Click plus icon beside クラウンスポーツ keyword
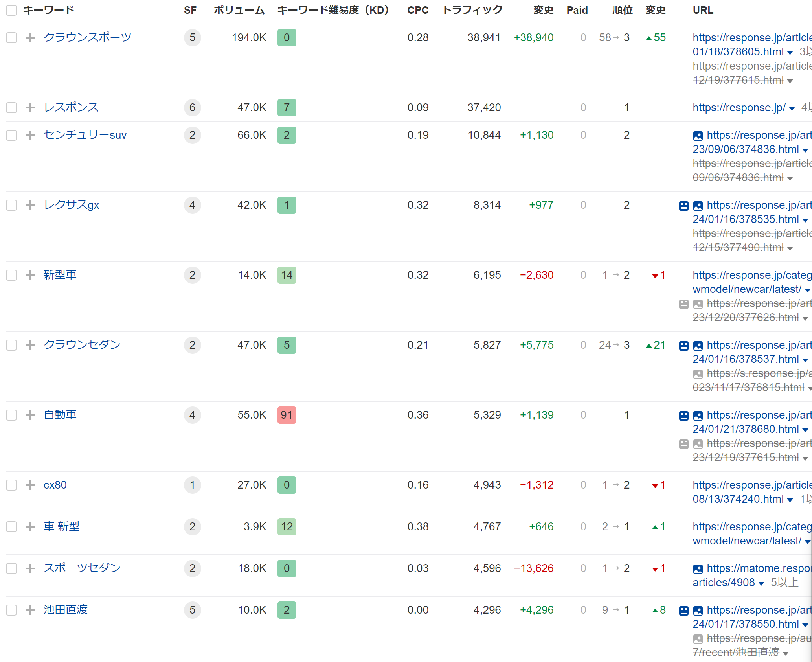Viewport: 812px width, 662px height. tap(30, 38)
